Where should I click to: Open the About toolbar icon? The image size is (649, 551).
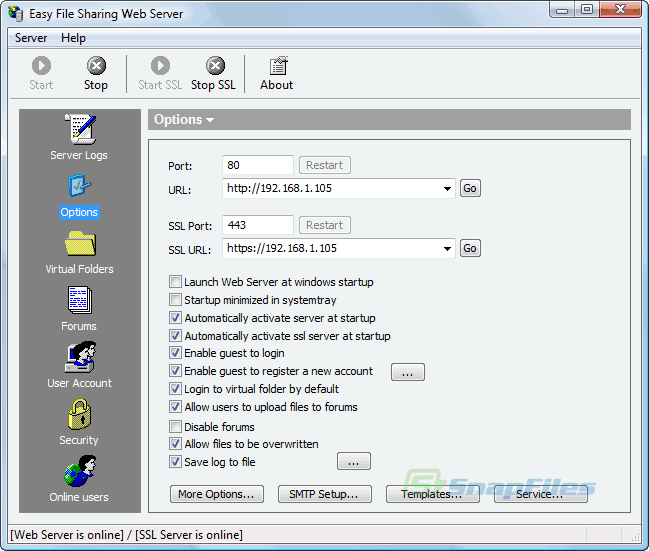click(276, 73)
